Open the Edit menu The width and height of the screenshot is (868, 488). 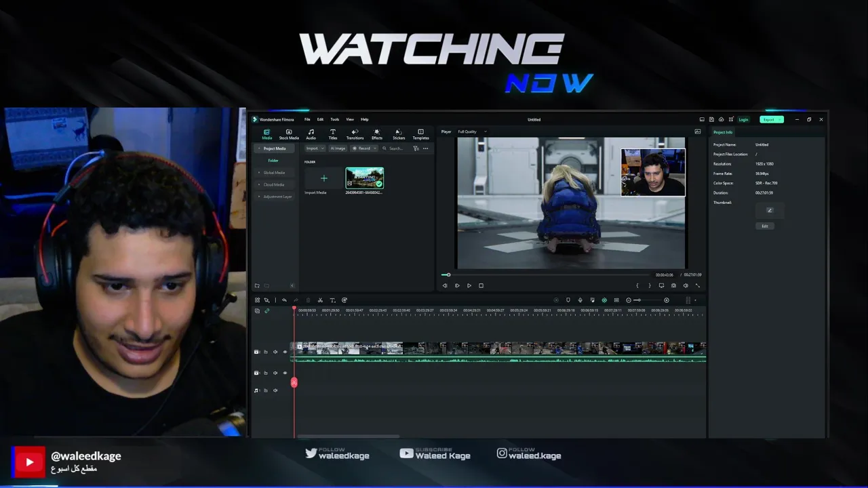tap(320, 119)
